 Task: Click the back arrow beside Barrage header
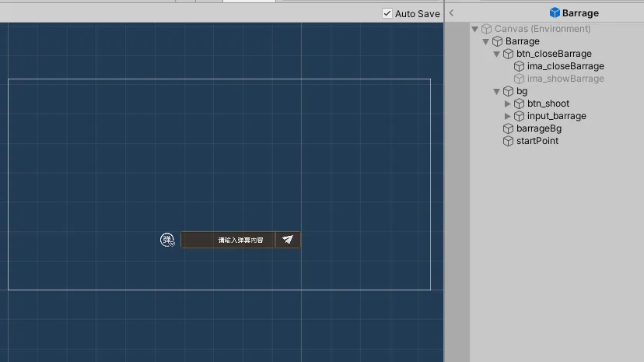451,12
